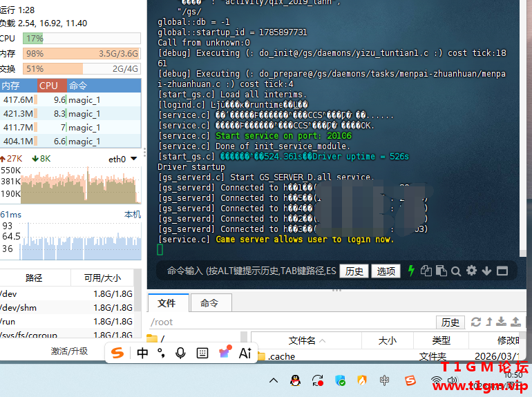Click the down arrow icon in terminal toolbar
This screenshot has height=397, width=532.
point(486,271)
